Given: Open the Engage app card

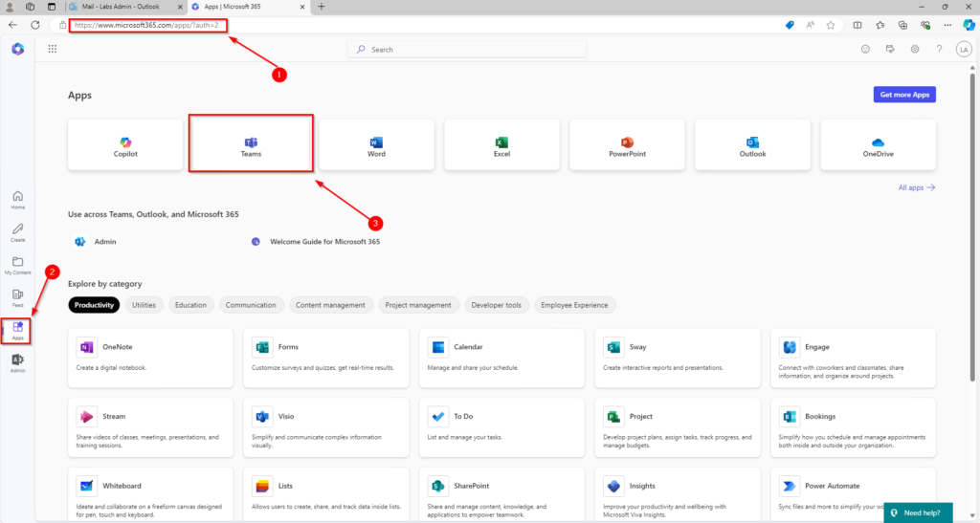Looking at the screenshot, I should point(853,359).
